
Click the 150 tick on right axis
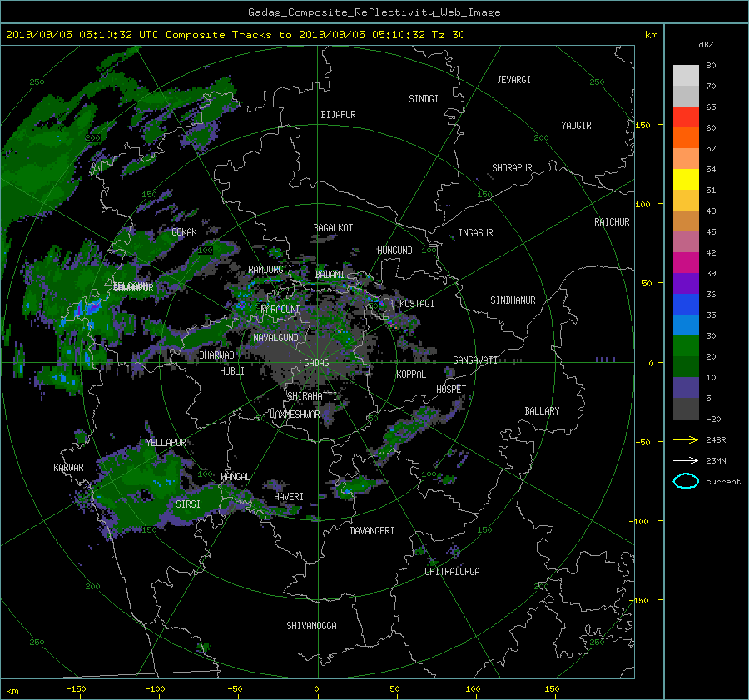(642, 125)
